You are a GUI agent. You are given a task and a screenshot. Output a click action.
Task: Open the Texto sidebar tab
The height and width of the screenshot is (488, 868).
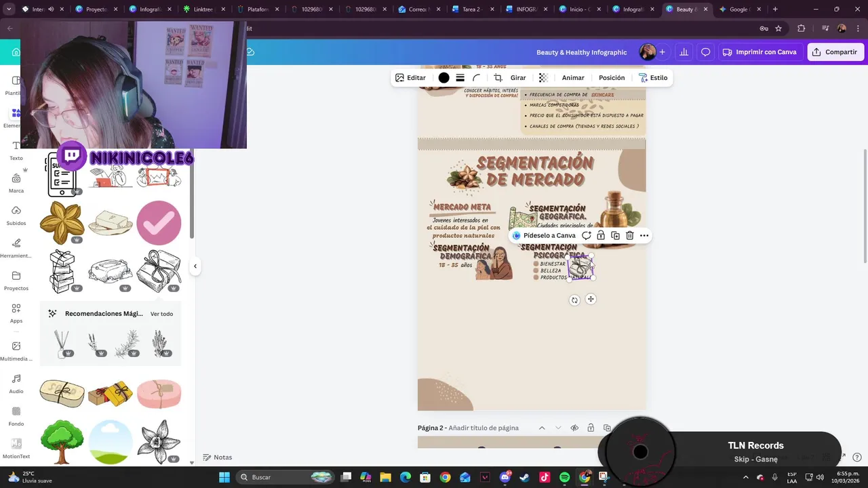(x=16, y=150)
